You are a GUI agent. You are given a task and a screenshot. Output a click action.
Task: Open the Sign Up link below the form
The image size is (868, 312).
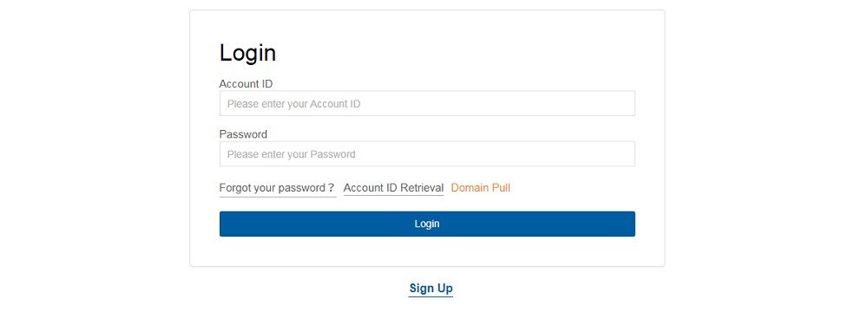pos(431,289)
